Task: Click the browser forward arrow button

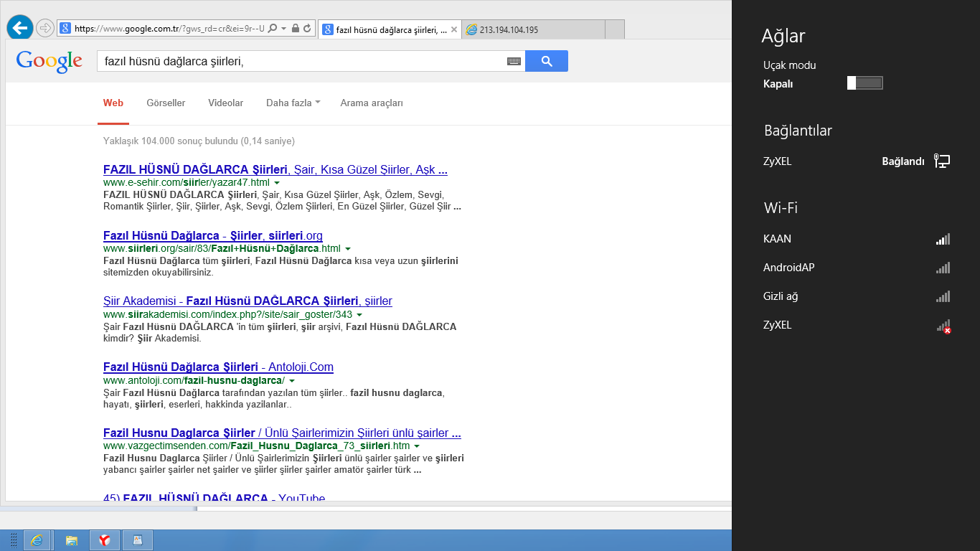Action: [45, 28]
